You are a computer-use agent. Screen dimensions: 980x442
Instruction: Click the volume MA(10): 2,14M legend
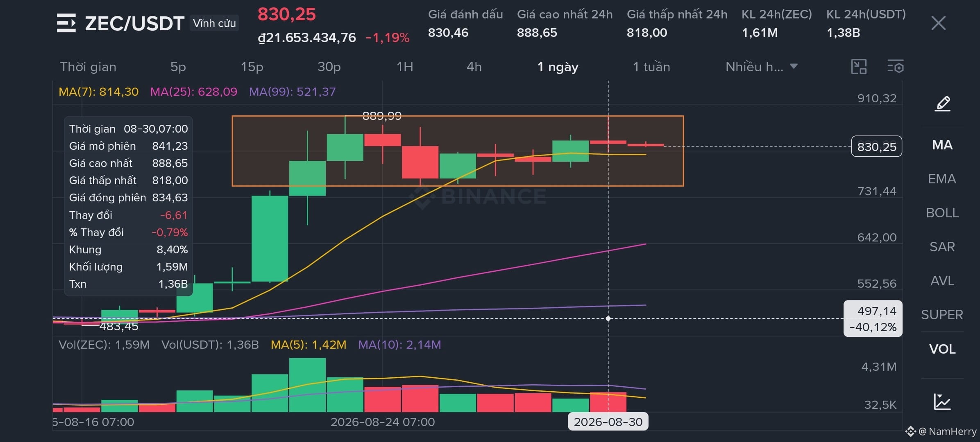[399, 345]
